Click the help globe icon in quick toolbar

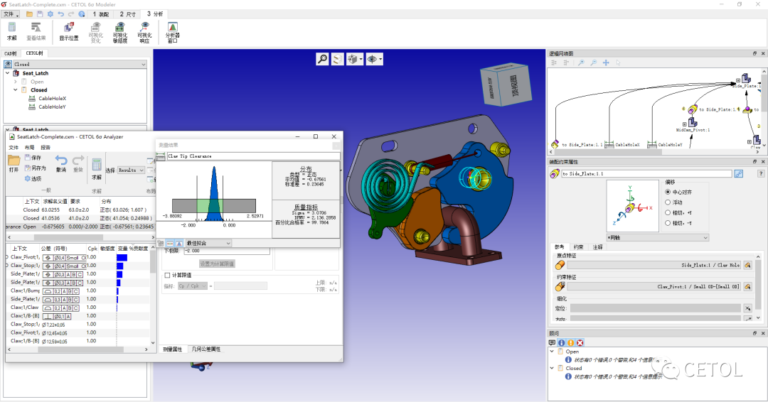pos(82,14)
